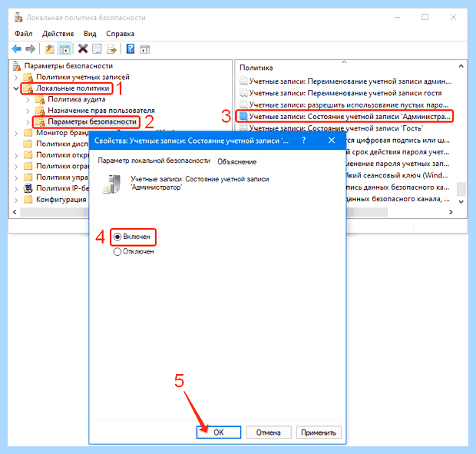Image resolution: width=476 pixels, height=454 pixels.
Task: Expand the Конфигурация node
Action: [x=16, y=200]
